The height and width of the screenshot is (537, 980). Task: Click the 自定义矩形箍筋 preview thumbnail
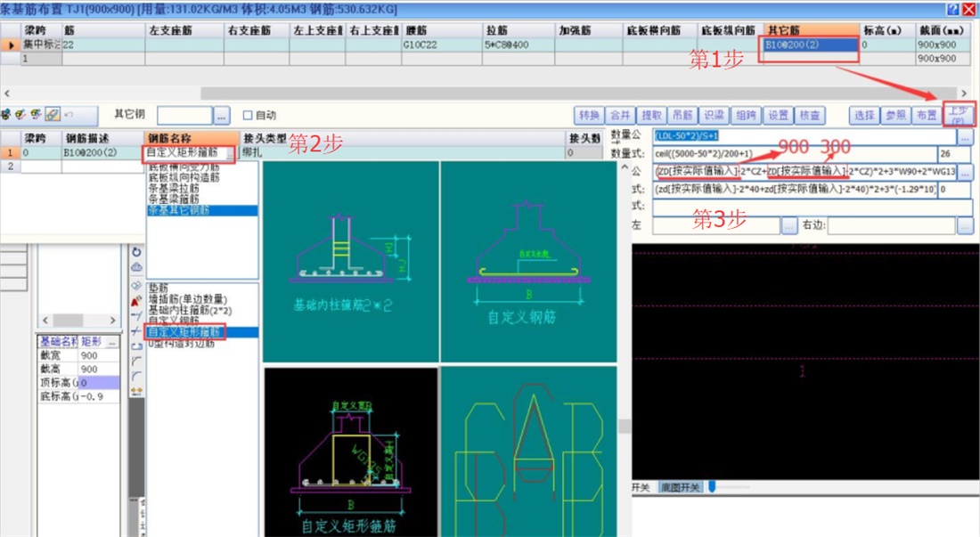351,452
